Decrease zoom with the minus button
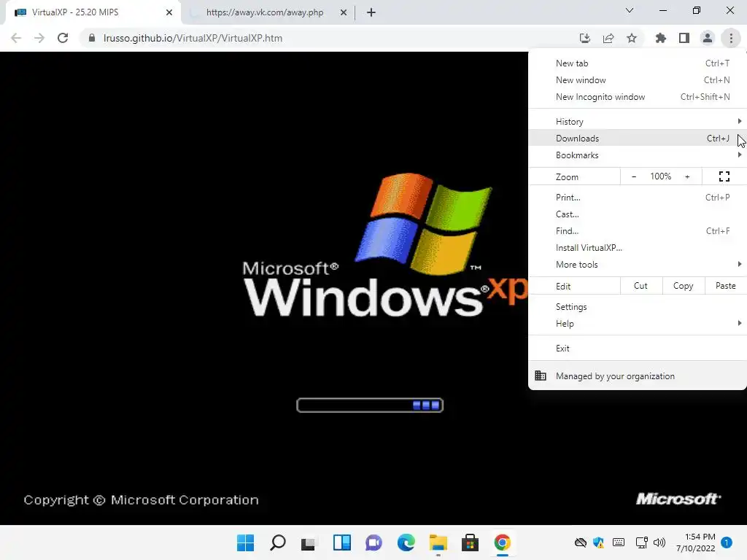 634,176
